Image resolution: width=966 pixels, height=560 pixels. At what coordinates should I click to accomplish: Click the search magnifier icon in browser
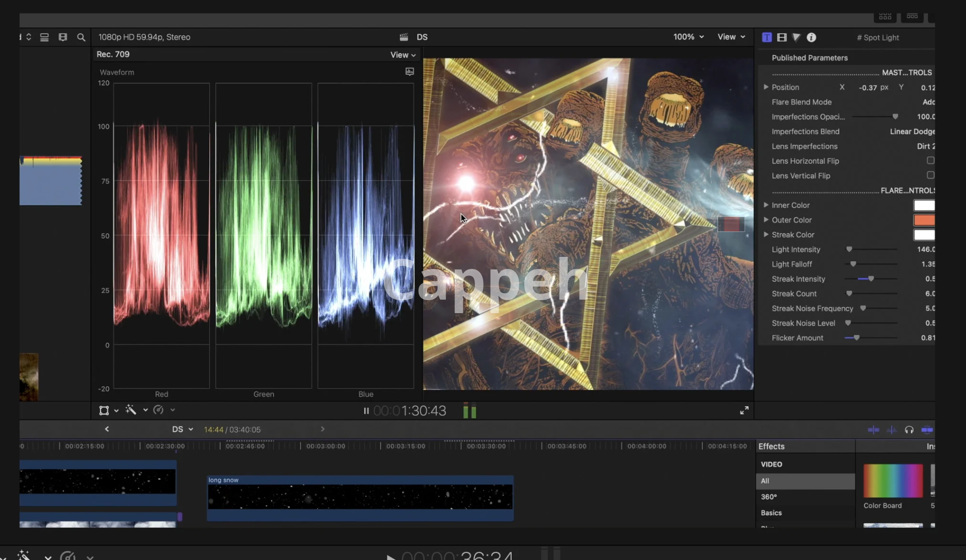[x=81, y=37]
